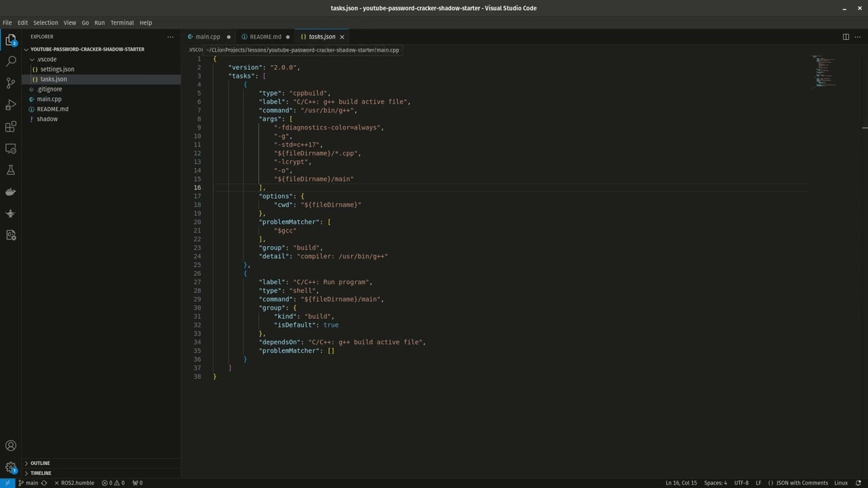Click the forwarded ports indicator showing 0

click(x=137, y=483)
